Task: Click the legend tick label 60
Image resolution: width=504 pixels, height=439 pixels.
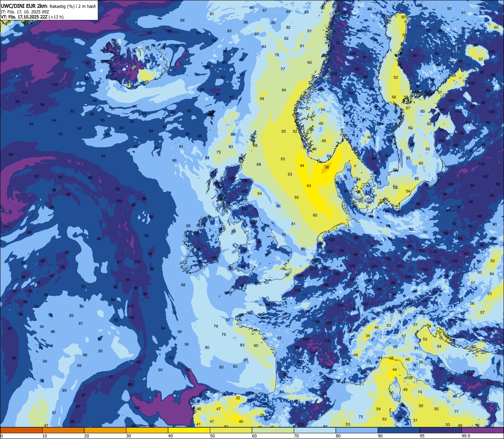Action: coord(254,436)
